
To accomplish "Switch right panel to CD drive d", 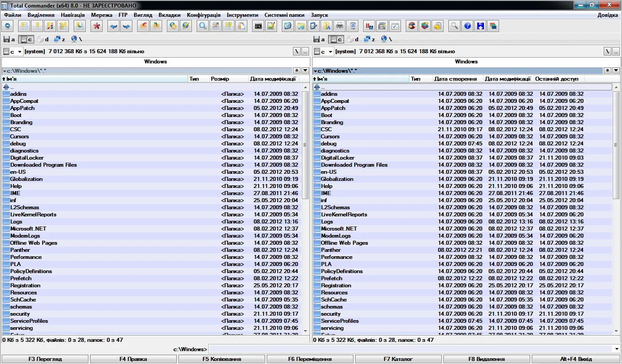I will coord(353,39).
